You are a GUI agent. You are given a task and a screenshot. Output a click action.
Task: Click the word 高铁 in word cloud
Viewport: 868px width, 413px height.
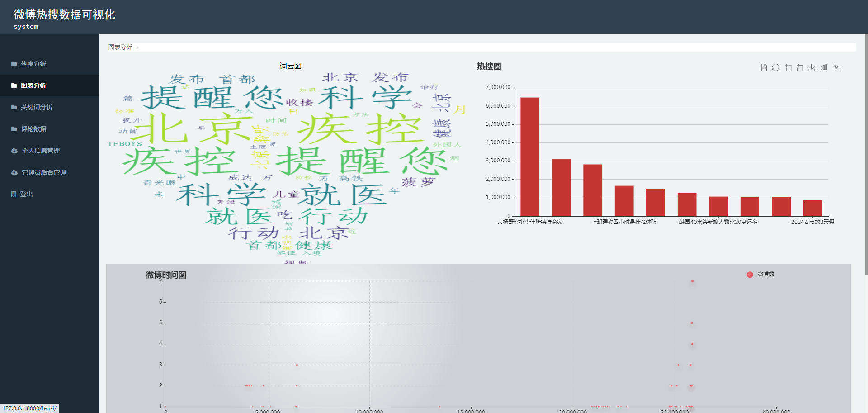(x=351, y=178)
